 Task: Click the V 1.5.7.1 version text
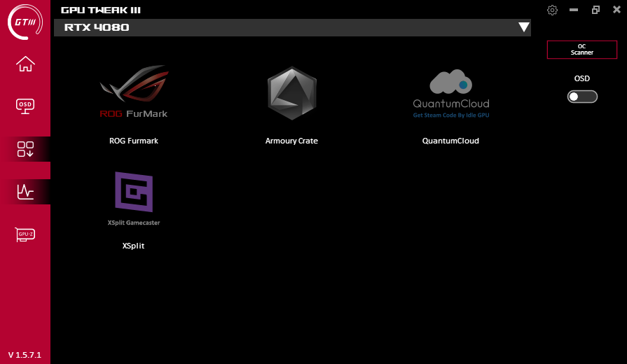[25, 355]
